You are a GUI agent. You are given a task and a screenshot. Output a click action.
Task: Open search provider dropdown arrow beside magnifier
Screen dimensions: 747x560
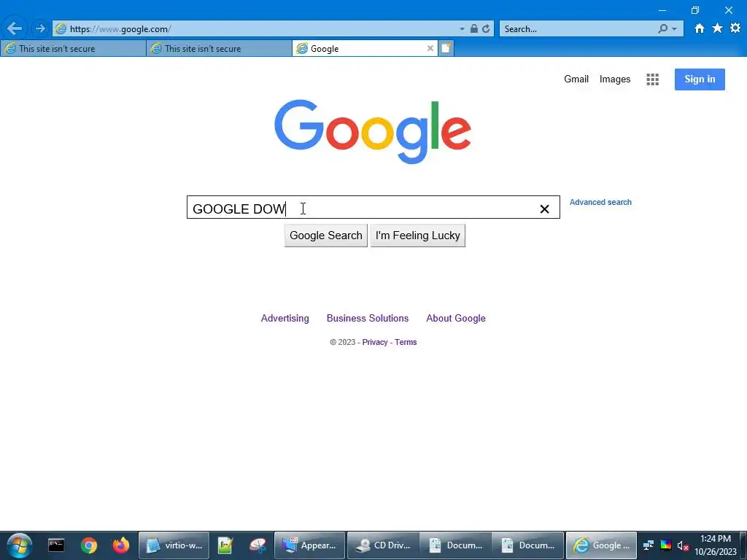point(674,29)
